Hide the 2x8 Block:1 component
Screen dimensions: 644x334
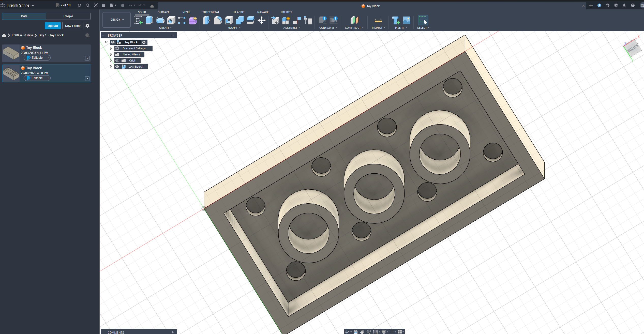pyautogui.click(x=117, y=67)
